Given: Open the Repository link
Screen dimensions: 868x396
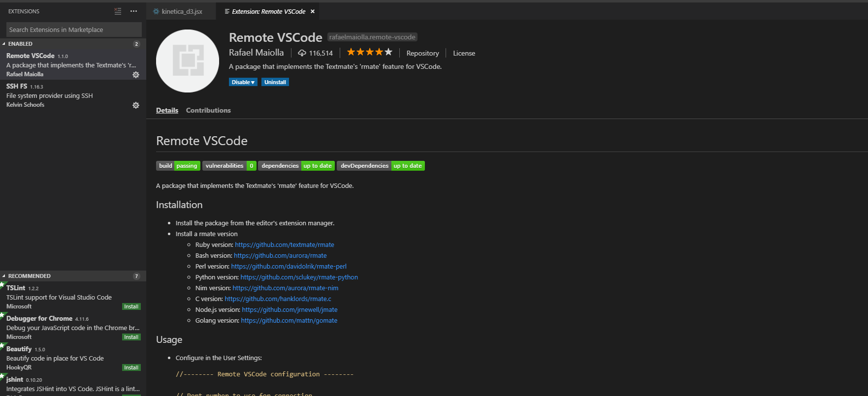Looking at the screenshot, I should coord(422,53).
